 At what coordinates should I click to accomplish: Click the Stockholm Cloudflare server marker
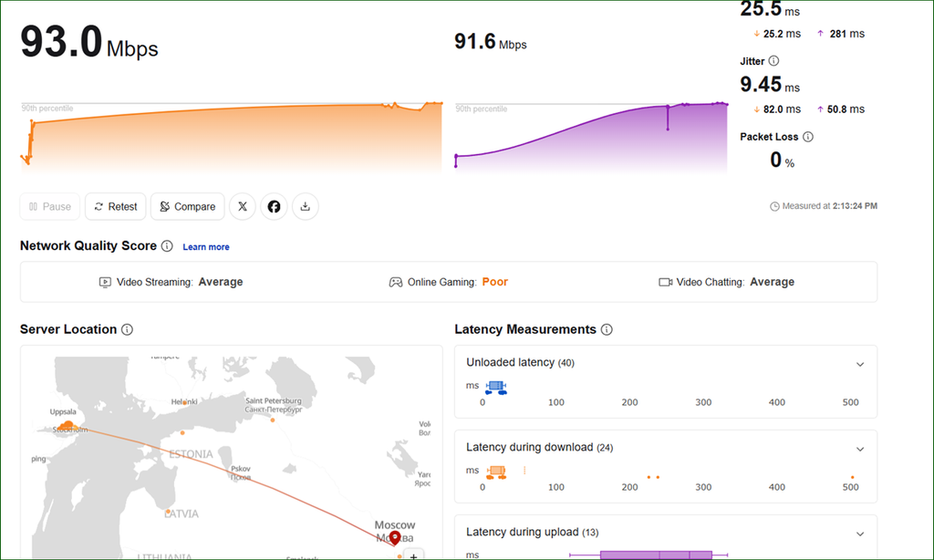coord(67,425)
